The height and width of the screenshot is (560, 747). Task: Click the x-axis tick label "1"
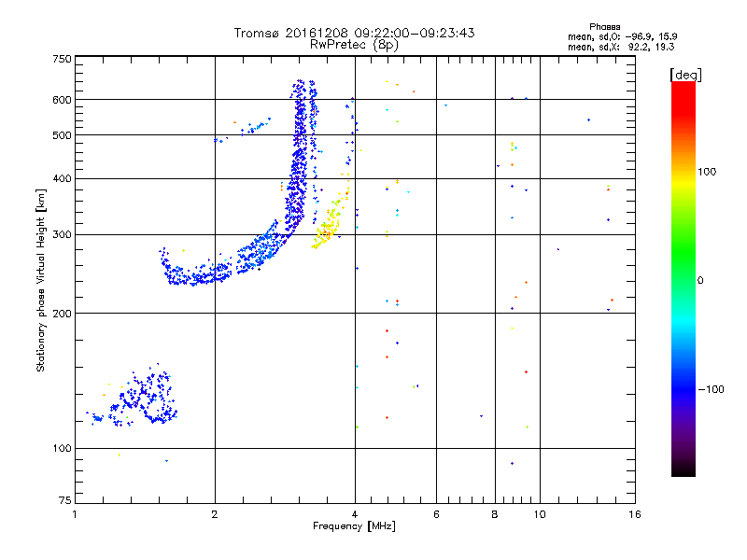[75, 514]
